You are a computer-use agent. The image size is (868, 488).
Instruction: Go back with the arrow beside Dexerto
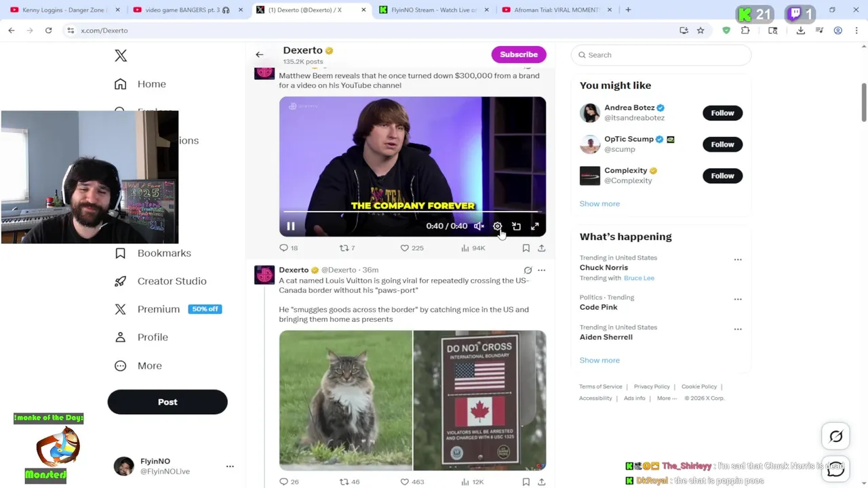pos(259,54)
